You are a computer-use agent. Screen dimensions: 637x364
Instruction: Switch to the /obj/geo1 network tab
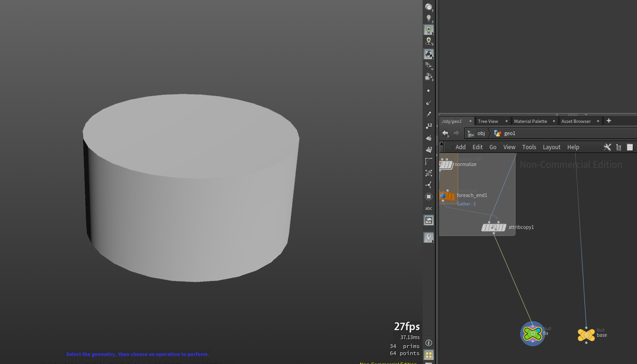pos(452,121)
